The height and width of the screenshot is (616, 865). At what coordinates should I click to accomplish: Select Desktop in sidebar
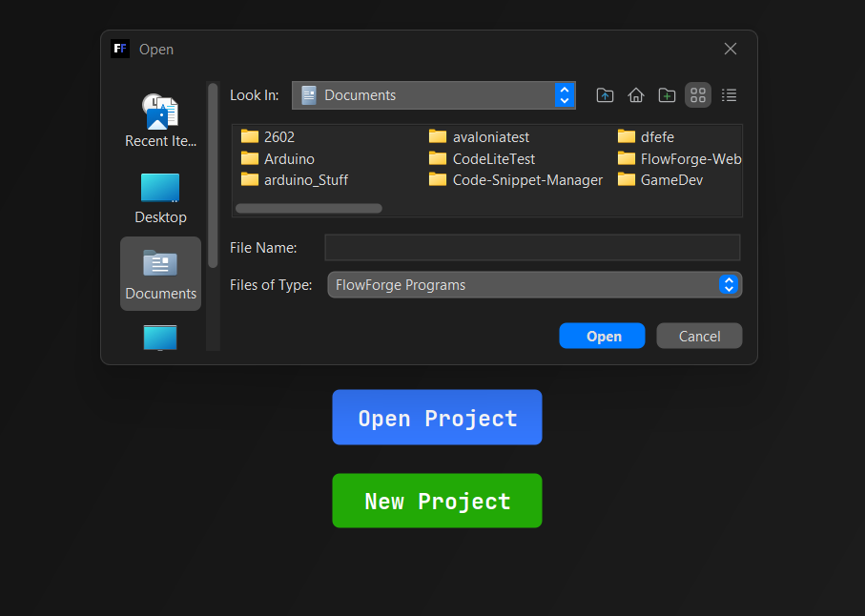(160, 198)
